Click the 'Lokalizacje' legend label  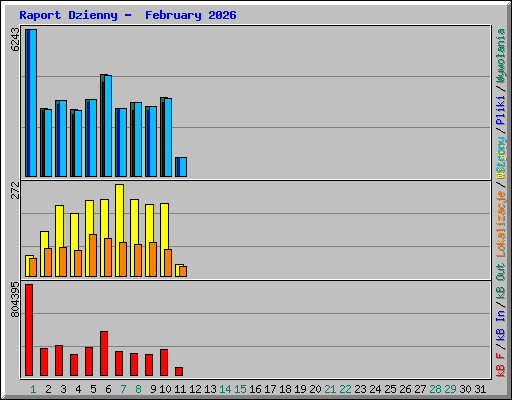(501, 224)
